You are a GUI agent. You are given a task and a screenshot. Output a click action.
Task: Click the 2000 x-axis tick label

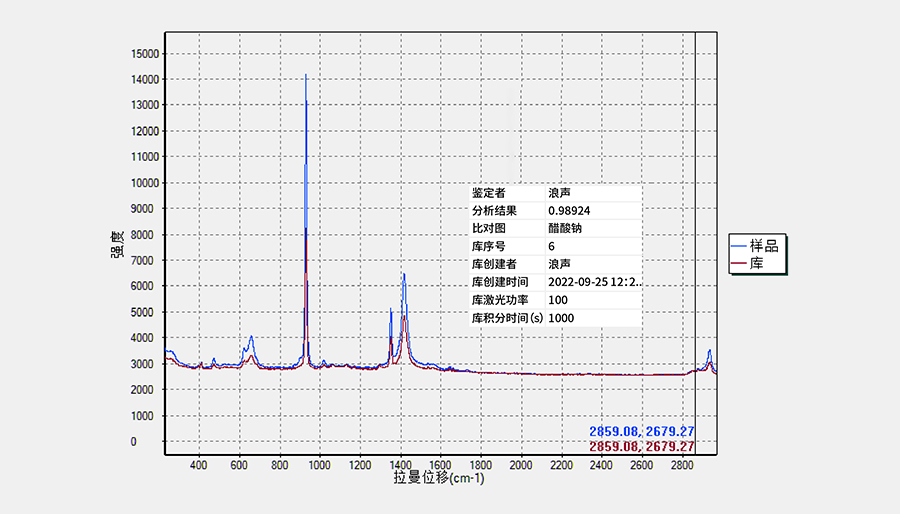520,465
